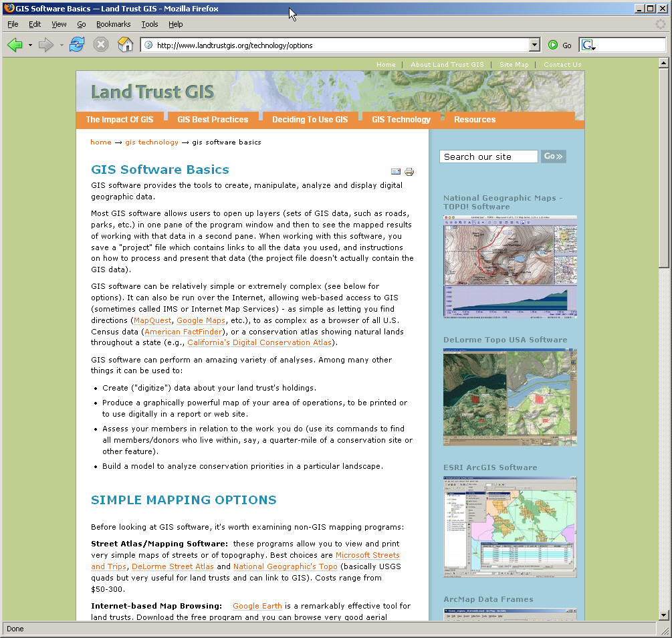Select The Impact Of GIS tab
The image size is (672, 638).
tap(120, 120)
